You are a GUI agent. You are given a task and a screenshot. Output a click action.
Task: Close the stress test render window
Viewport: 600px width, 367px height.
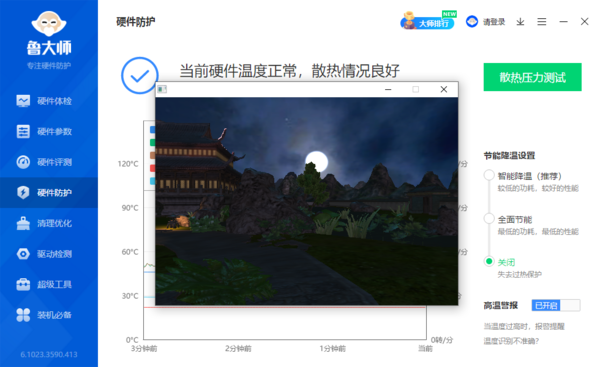443,89
